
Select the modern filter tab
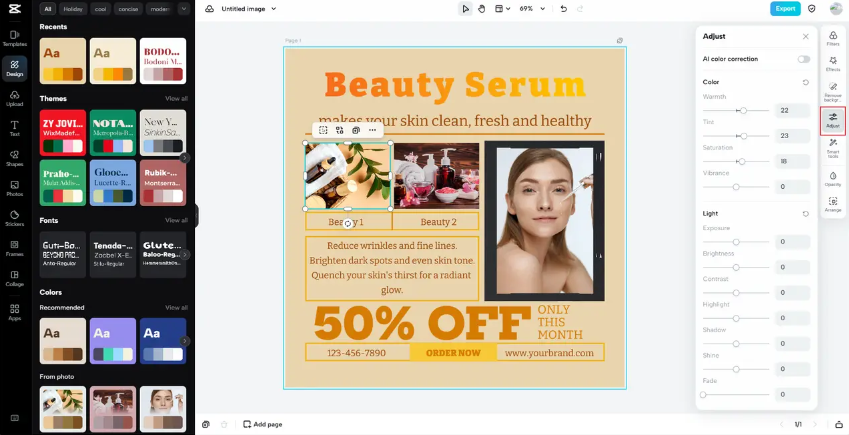160,9
